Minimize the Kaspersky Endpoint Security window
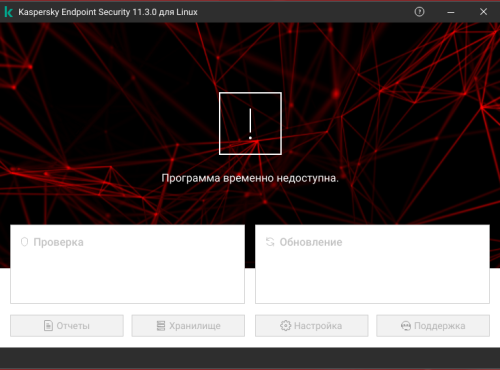500x370 pixels. click(x=451, y=12)
